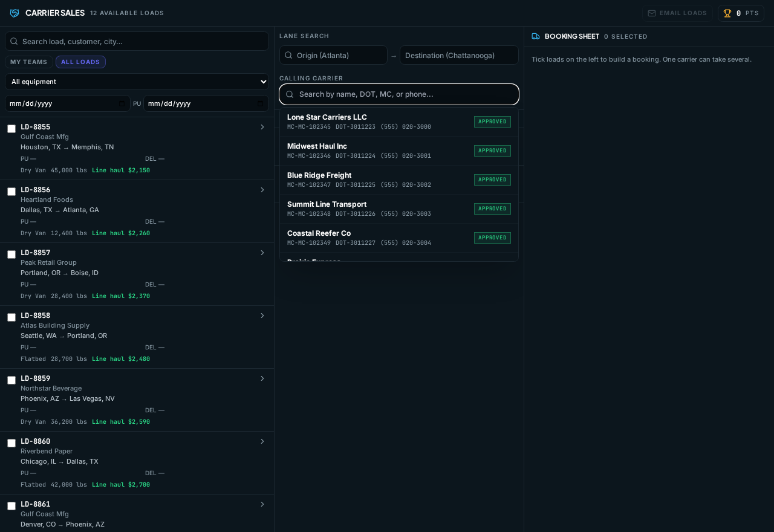
Task: Click the Destination (Chattanooga) field
Action: [459, 55]
